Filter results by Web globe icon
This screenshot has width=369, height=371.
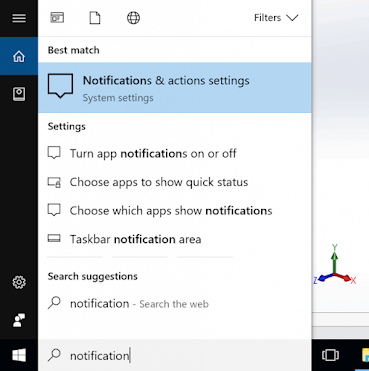[x=133, y=18]
